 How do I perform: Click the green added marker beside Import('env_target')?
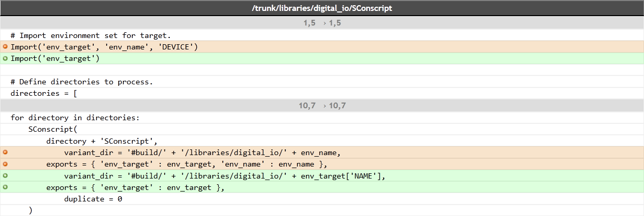coord(5,58)
